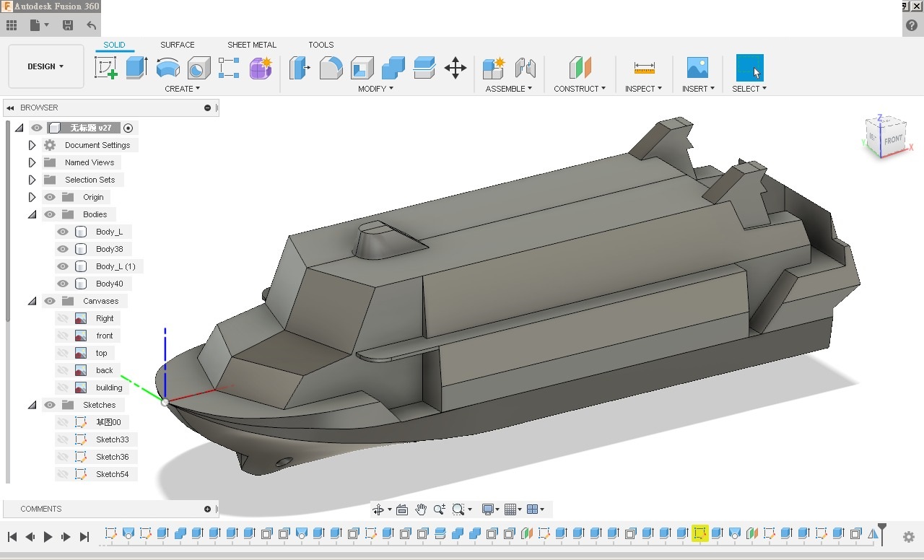Open the Help question mark
The height and width of the screenshot is (560, 924).
tap(912, 25)
